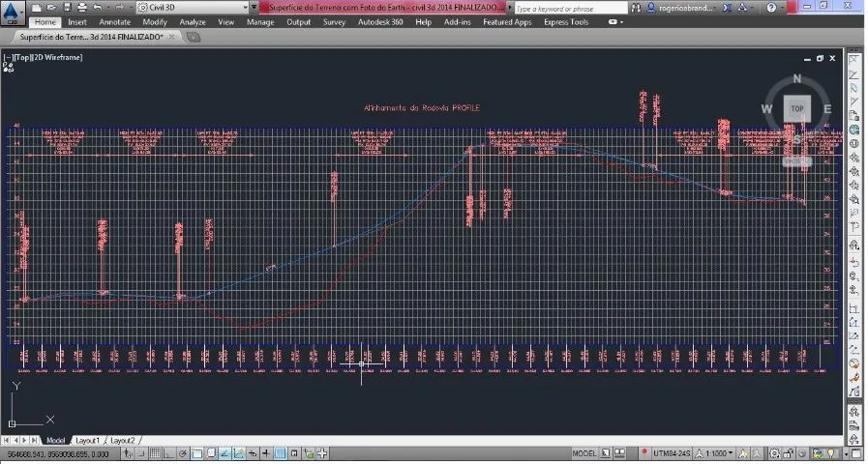
Task: Click the layout tab first-arrow scroll button
Action: pyautogui.click(x=6, y=440)
